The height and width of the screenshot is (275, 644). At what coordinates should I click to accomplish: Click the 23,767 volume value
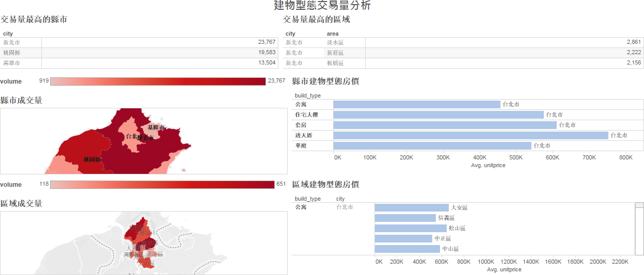267,42
